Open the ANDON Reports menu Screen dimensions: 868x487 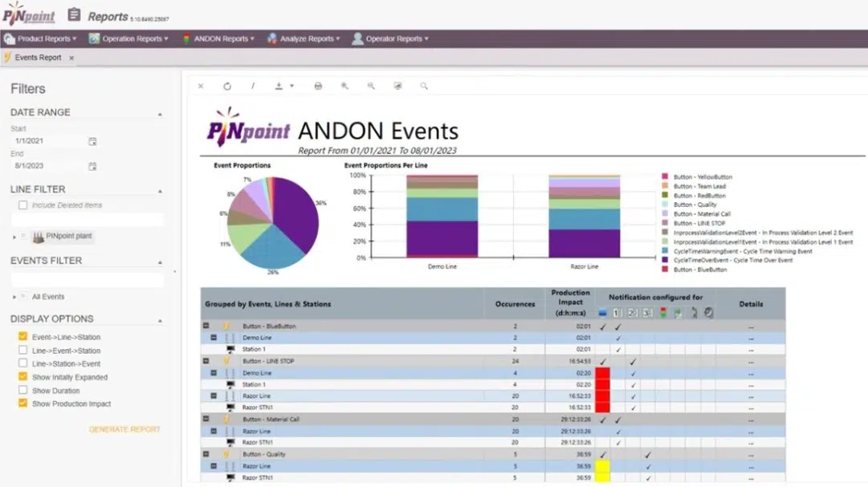[x=218, y=39]
